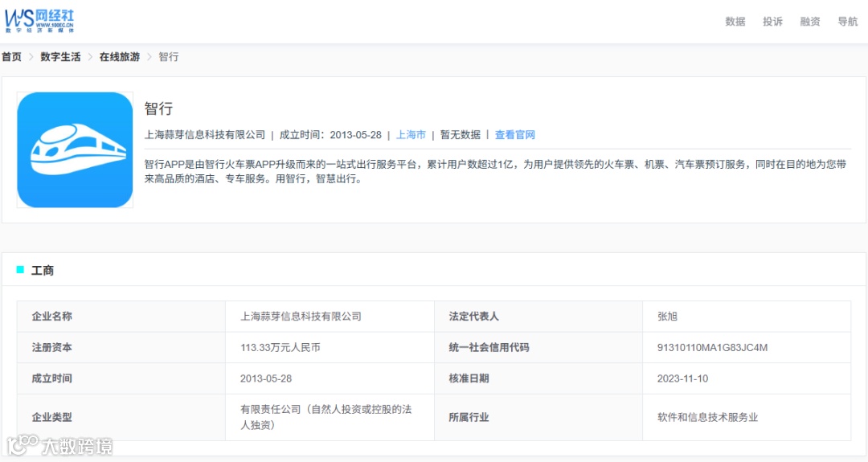
Task: Go to 首页 in the breadcrumb
Action: point(11,57)
